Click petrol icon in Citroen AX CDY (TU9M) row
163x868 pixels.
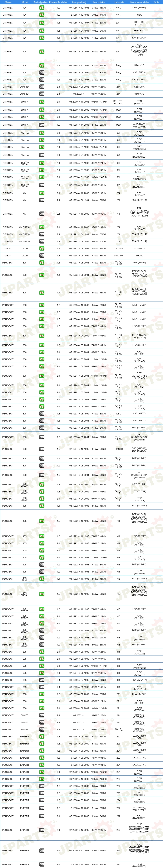pos(42,7)
